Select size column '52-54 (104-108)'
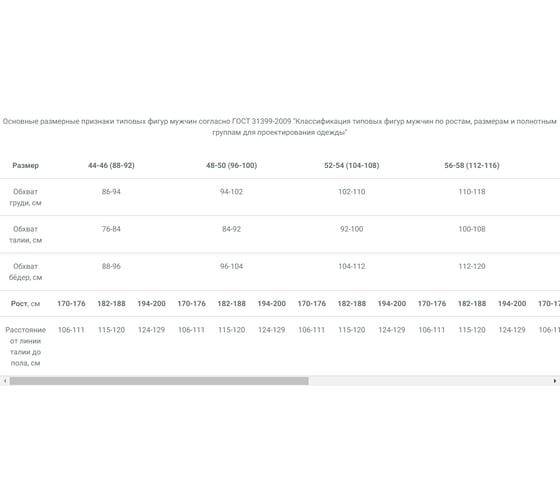This screenshot has height=504, width=560. 352,165
